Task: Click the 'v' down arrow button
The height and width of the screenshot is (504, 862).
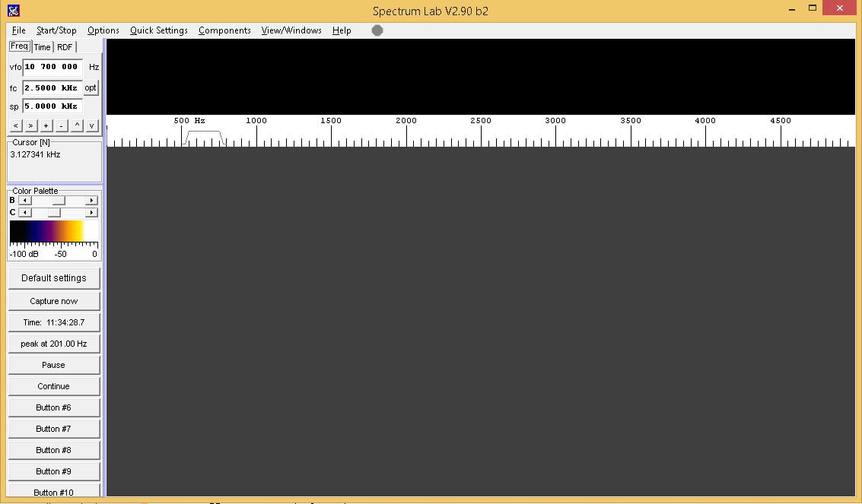Action: (91, 125)
